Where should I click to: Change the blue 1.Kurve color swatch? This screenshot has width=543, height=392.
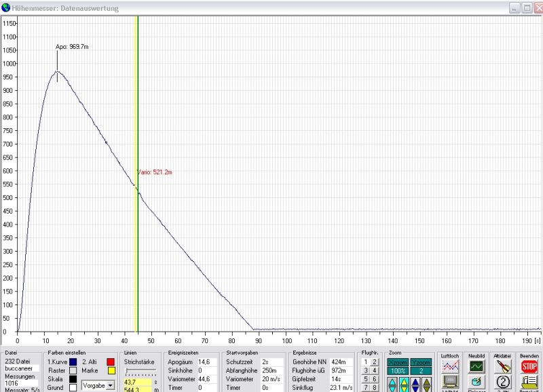(x=73, y=362)
